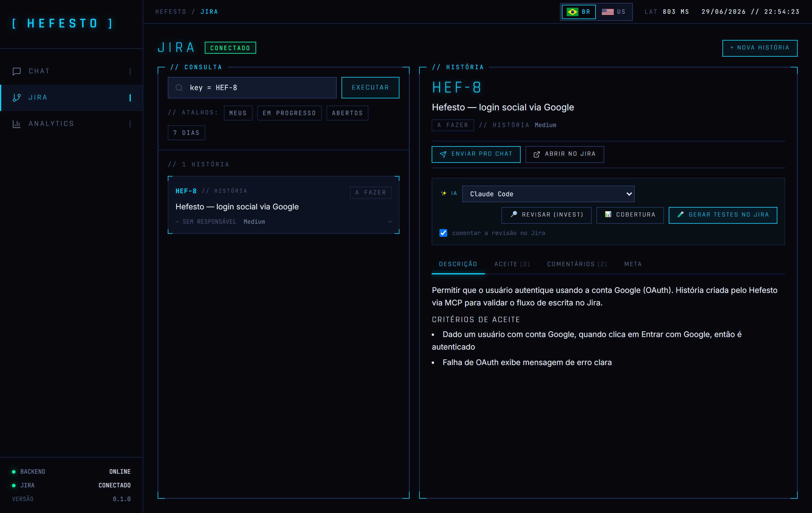Click the A Fazer badge under story title
The height and width of the screenshot is (513, 812).
[453, 125]
